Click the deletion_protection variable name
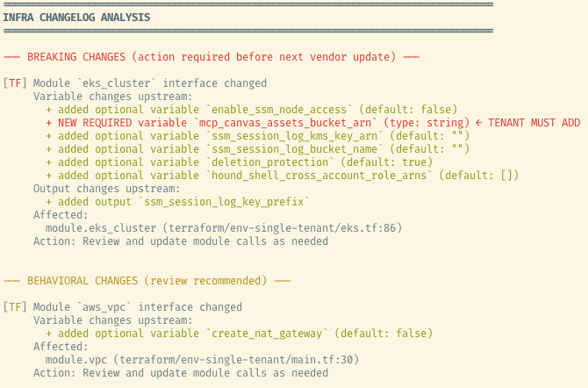Viewport: 588px width, 388px height. click(270, 162)
